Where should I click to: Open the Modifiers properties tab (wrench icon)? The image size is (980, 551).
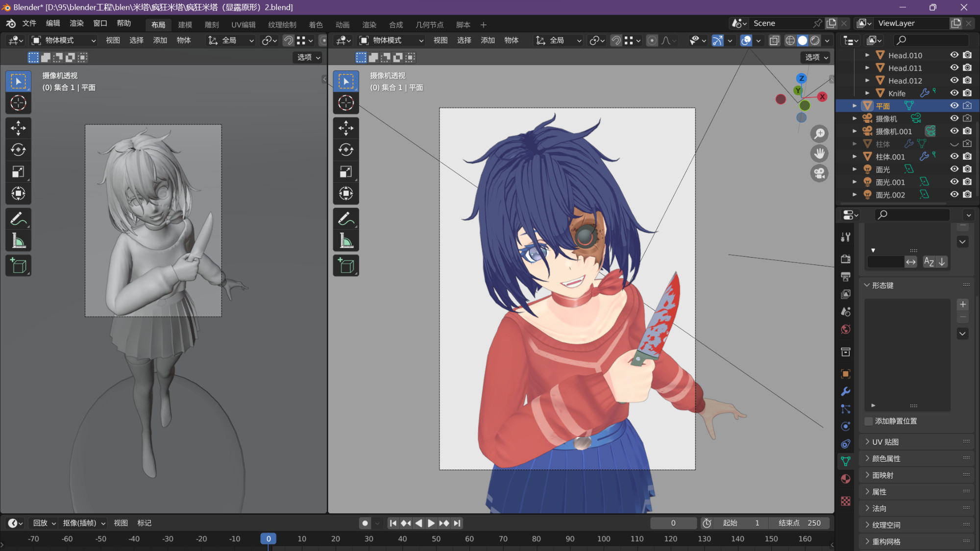pos(846,391)
